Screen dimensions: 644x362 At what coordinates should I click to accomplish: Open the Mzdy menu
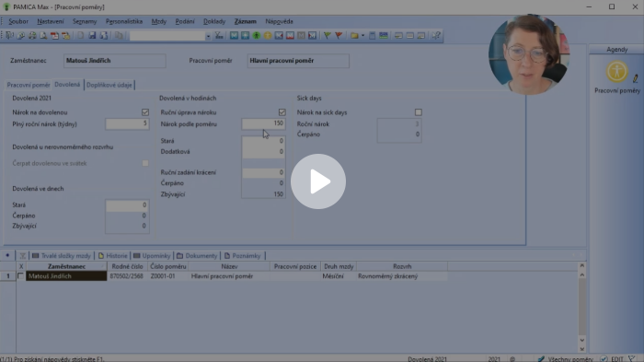[158, 21]
